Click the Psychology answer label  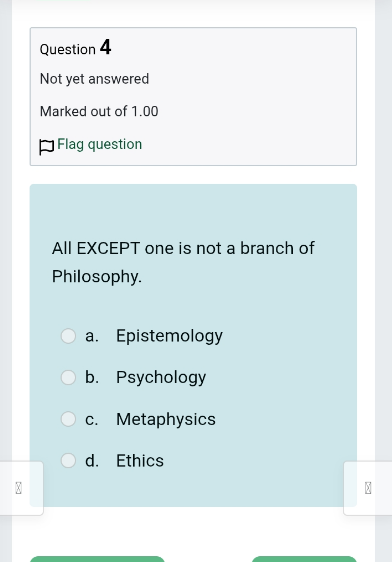[x=161, y=378]
